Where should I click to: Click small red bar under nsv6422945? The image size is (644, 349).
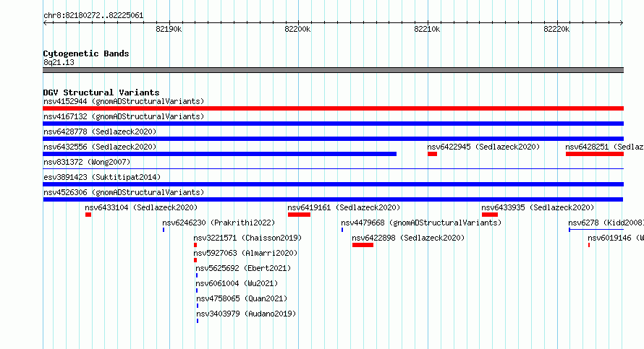(x=432, y=154)
